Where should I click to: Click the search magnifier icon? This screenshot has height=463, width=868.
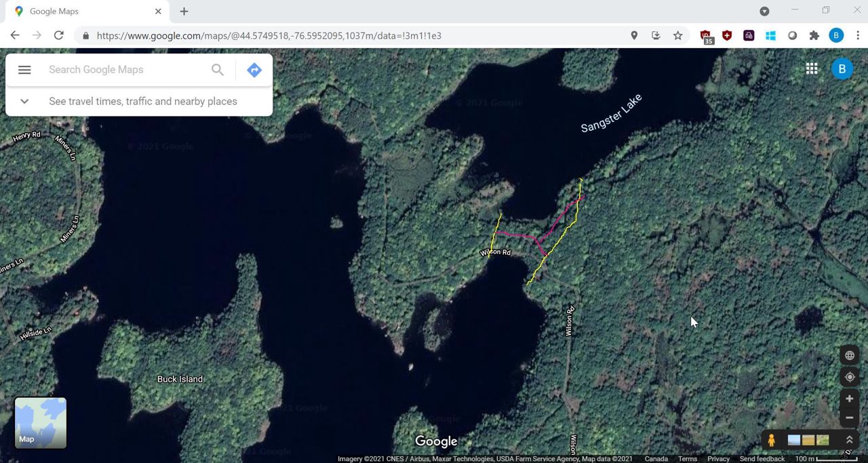tap(218, 70)
